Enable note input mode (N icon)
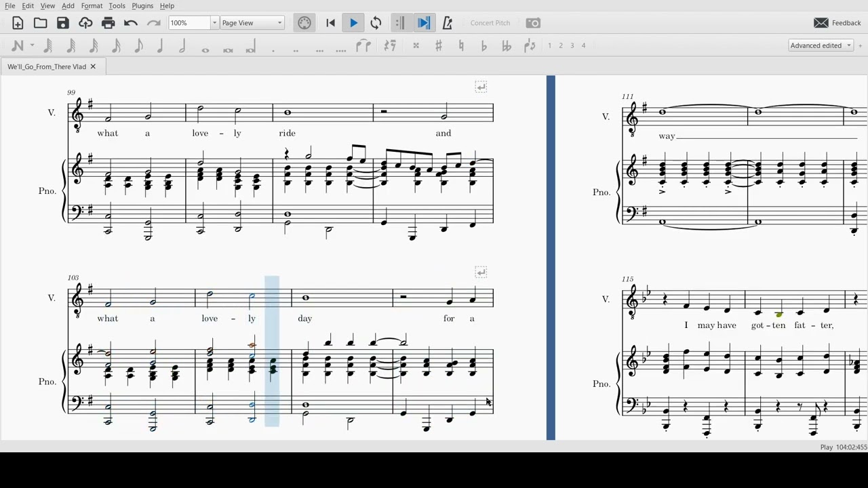 click(x=18, y=45)
